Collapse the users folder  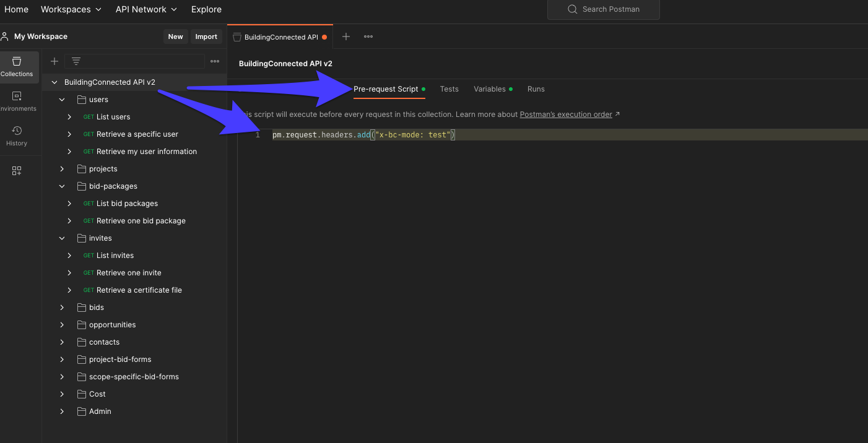click(x=61, y=99)
